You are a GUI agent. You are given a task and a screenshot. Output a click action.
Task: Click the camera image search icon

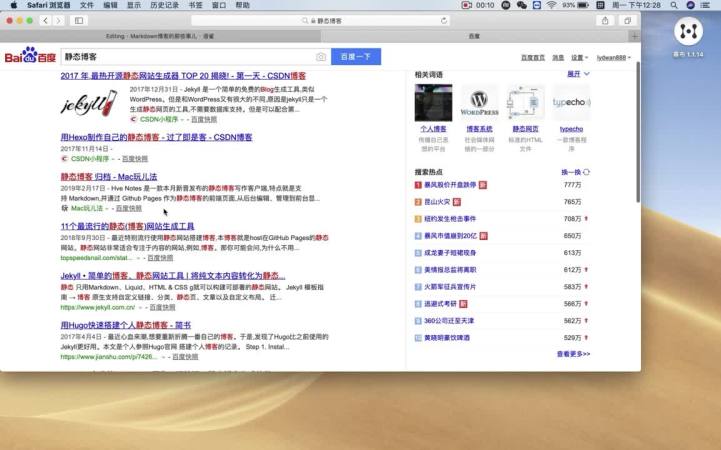pos(321,57)
